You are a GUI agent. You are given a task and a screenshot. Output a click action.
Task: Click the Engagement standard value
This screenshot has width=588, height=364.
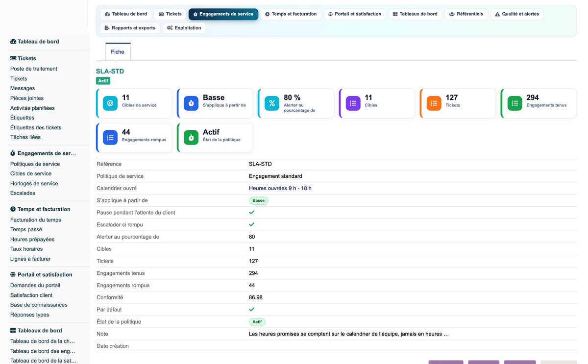pyautogui.click(x=275, y=176)
